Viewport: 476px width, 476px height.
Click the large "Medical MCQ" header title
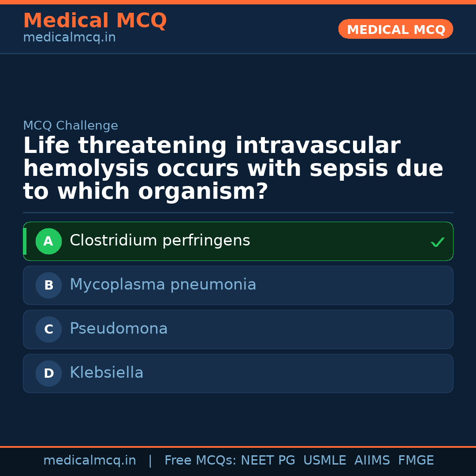click(x=95, y=21)
